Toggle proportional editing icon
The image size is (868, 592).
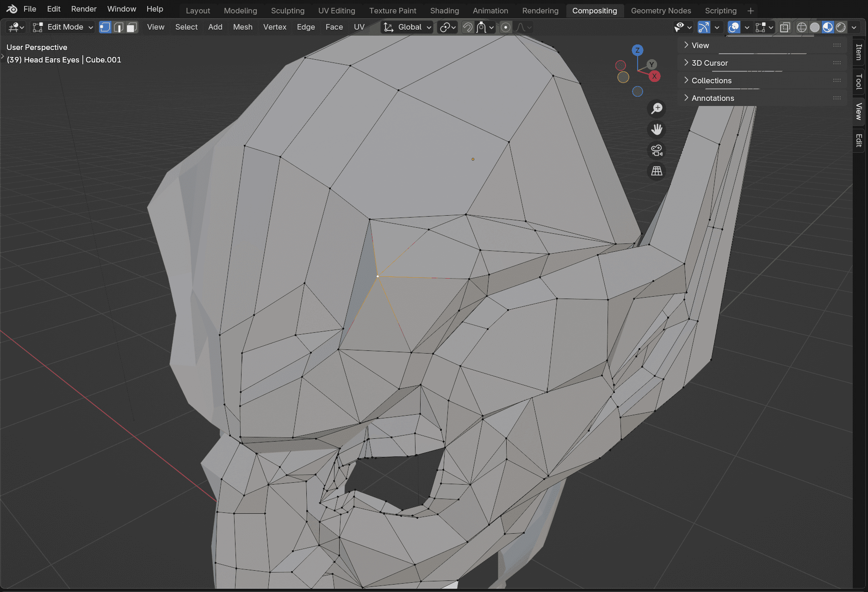pos(505,27)
